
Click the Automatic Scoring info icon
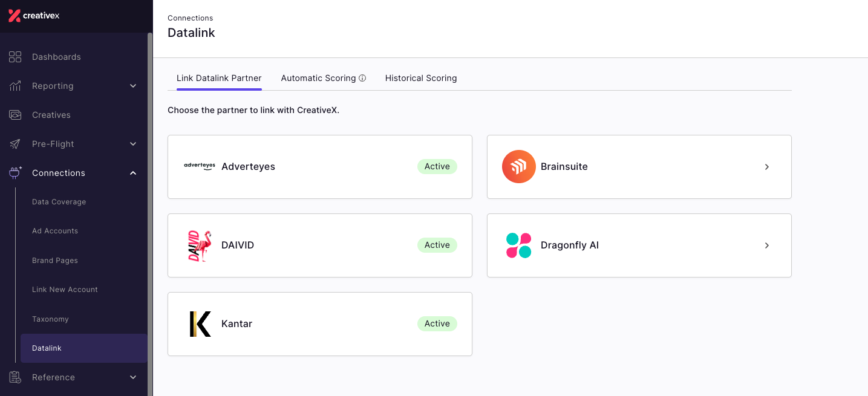(x=362, y=78)
